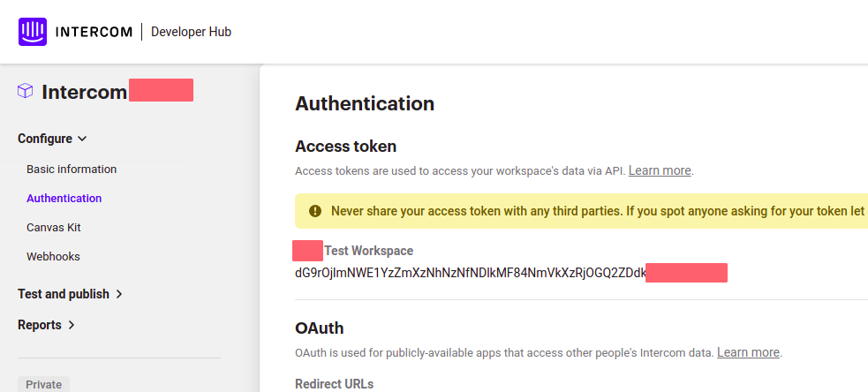This screenshot has height=392, width=868.
Task: Click the Test Workspace label
Action: (369, 251)
